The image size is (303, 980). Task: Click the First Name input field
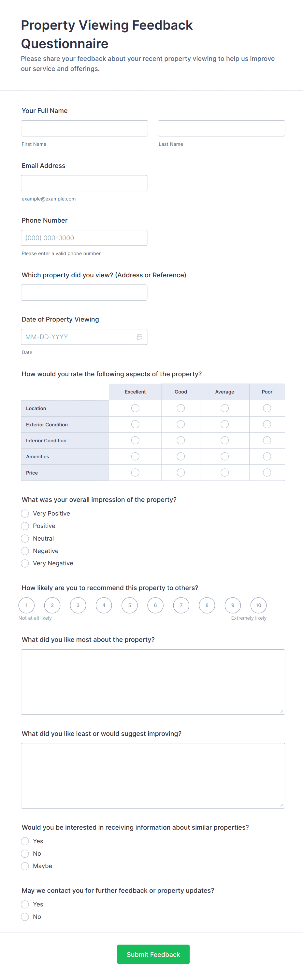(x=84, y=129)
